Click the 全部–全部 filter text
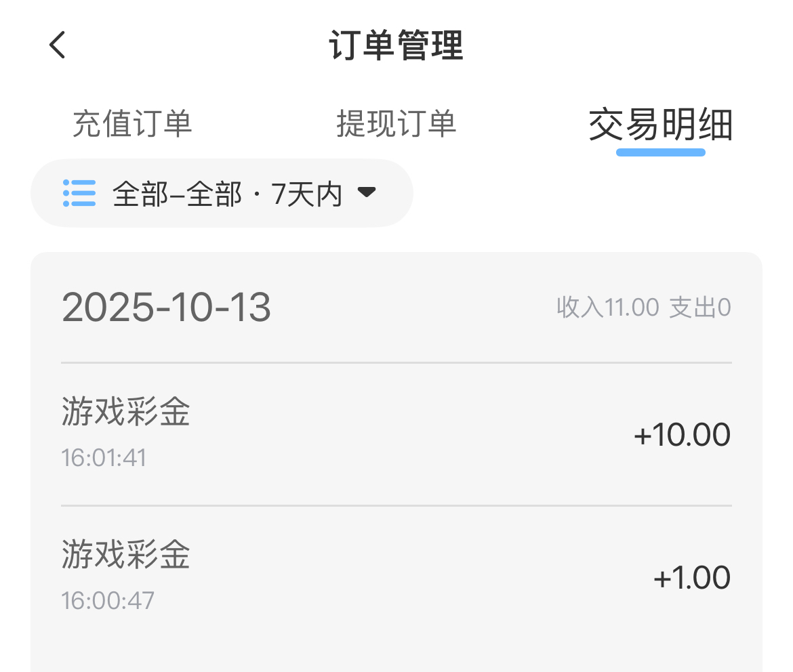This screenshot has height=672, width=793. pyautogui.click(x=178, y=194)
